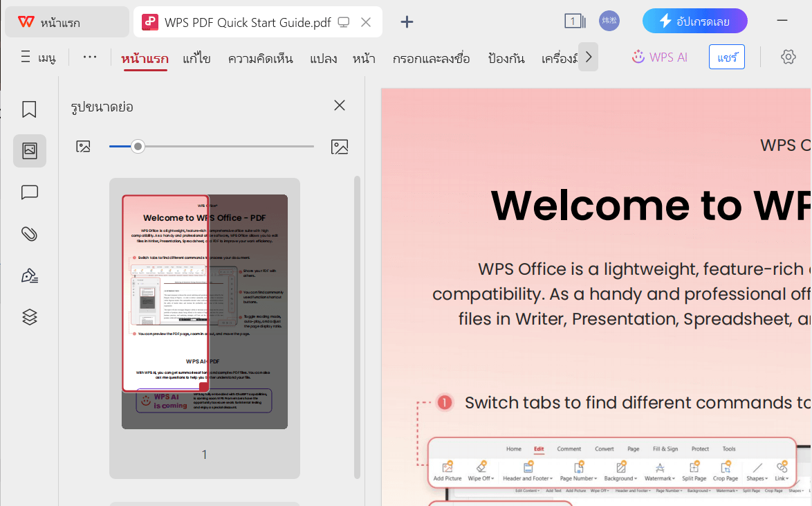
Task: Click the Crop Page icon in document image
Action: point(725,471)
